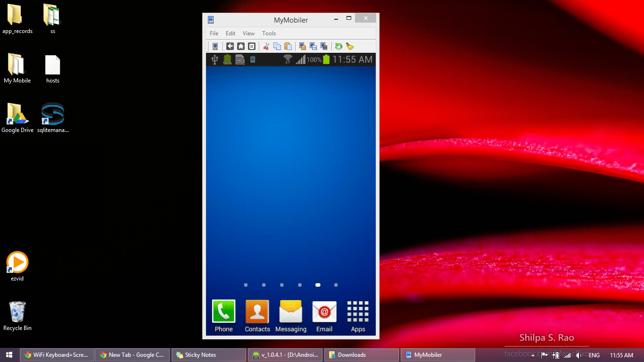The image size is (644, 362).
Task: Go to last home screen page dot
Action: coord(336,285)
